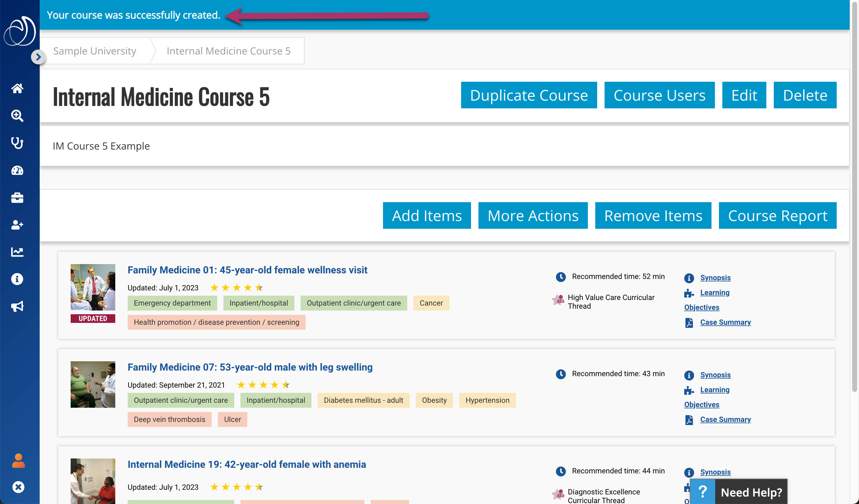Click Internal Medicine 19 case thumbnail
This screenshot has width=859, height=504.
[93, 481]
